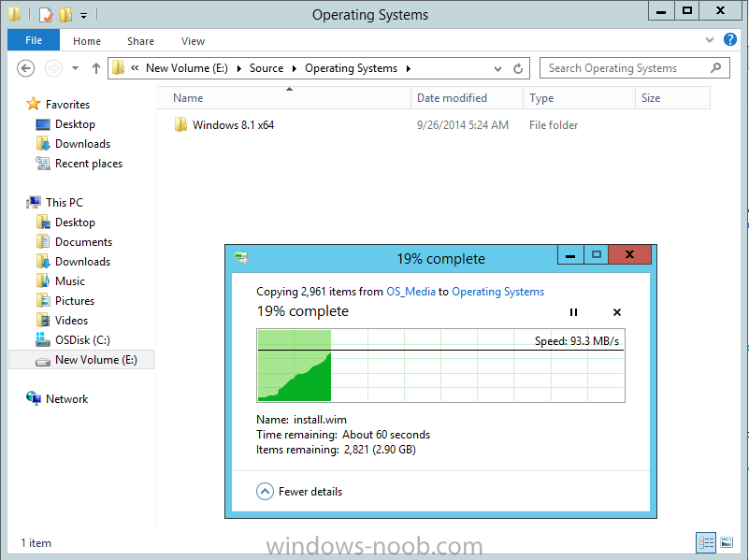The width and height of the screenshot is (749, 560).
Task: Click the Operating Systems destination link
Action: 497,292
